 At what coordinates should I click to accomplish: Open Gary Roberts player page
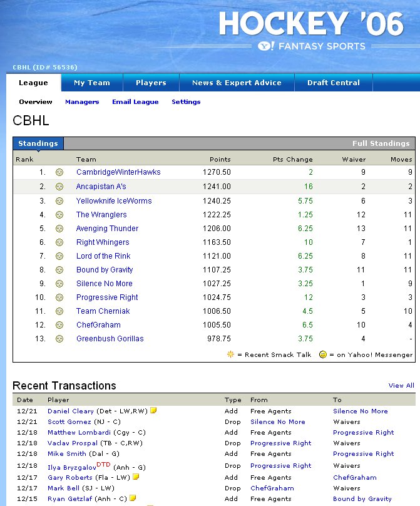pyautogui.click(x=70, y=477)
